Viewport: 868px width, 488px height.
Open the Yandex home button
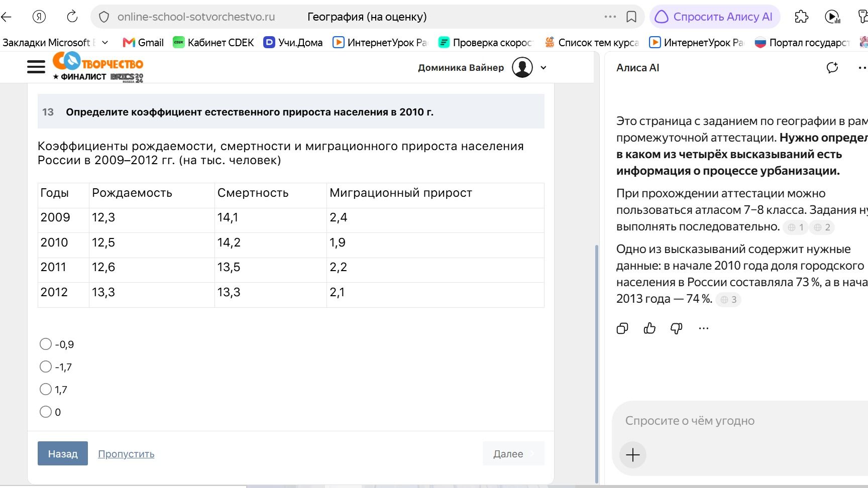point(39,17)
